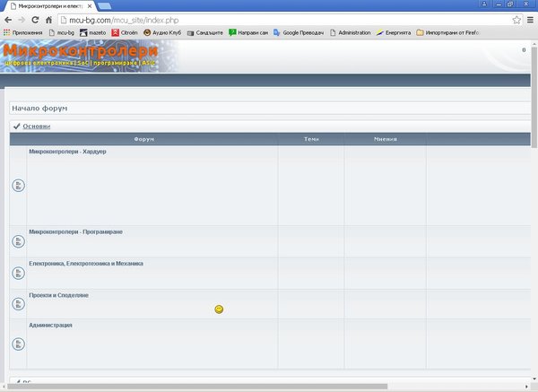Open the mazeto bookmark
538x392 pixels.
[92, 32]
